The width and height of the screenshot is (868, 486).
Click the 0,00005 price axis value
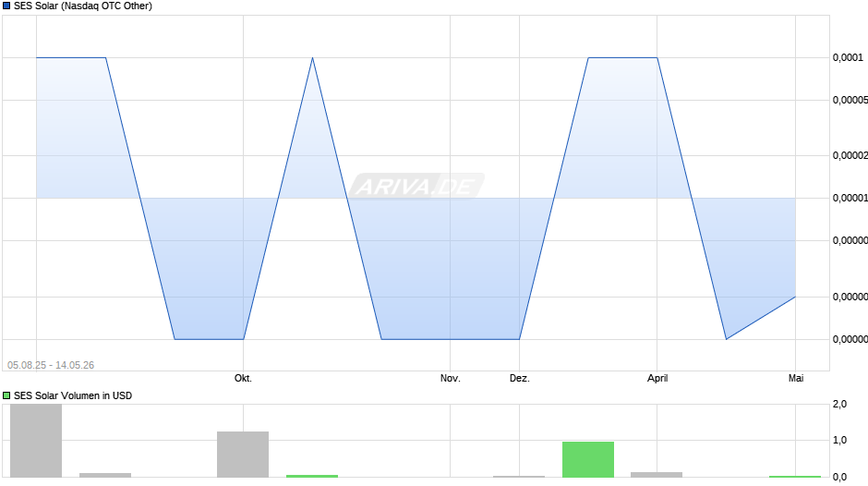(850, 100)
